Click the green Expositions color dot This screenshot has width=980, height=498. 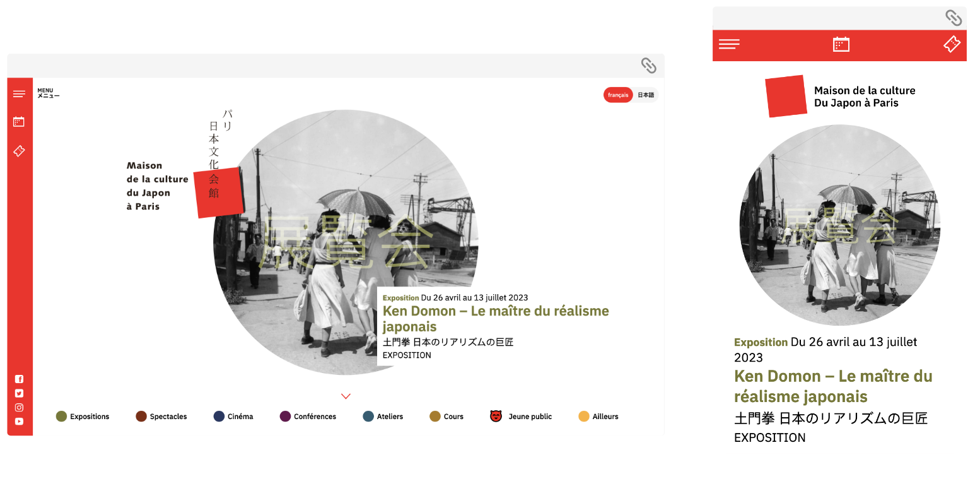click(61, 416)
